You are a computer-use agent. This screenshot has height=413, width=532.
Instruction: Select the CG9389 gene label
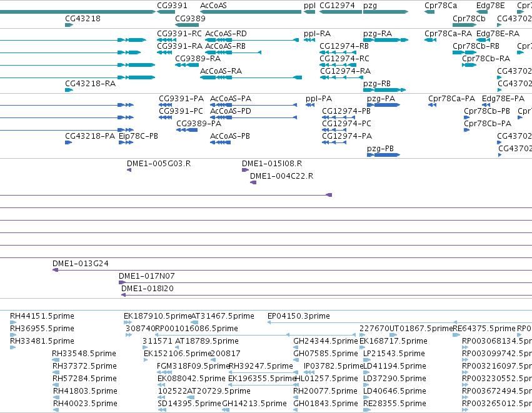pos(190,18)
